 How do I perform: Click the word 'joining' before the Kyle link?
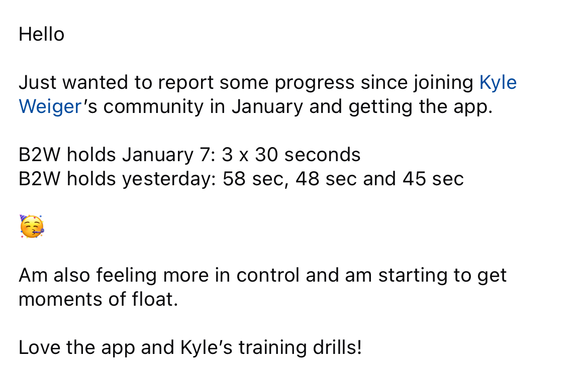pos(443,83)
